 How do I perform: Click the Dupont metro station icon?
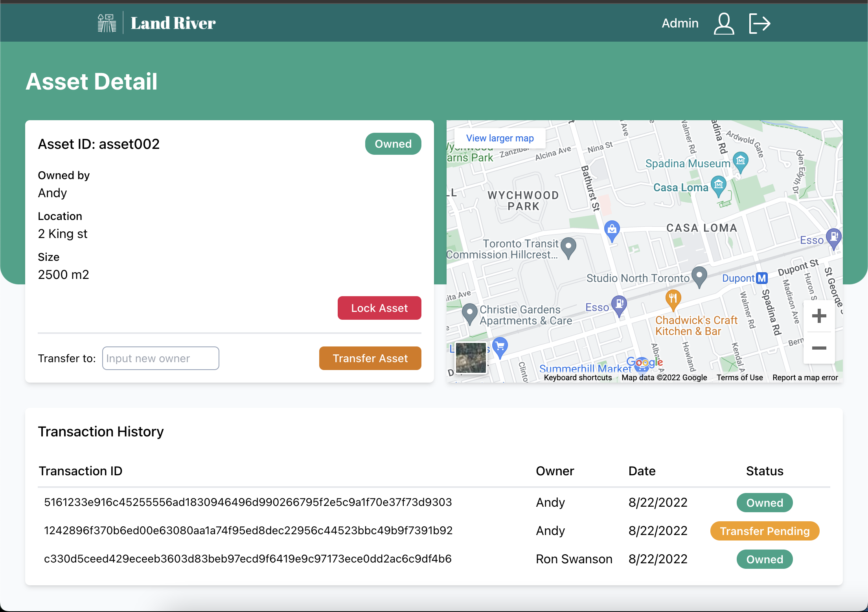pyautogui.click(x=762, y=278)
